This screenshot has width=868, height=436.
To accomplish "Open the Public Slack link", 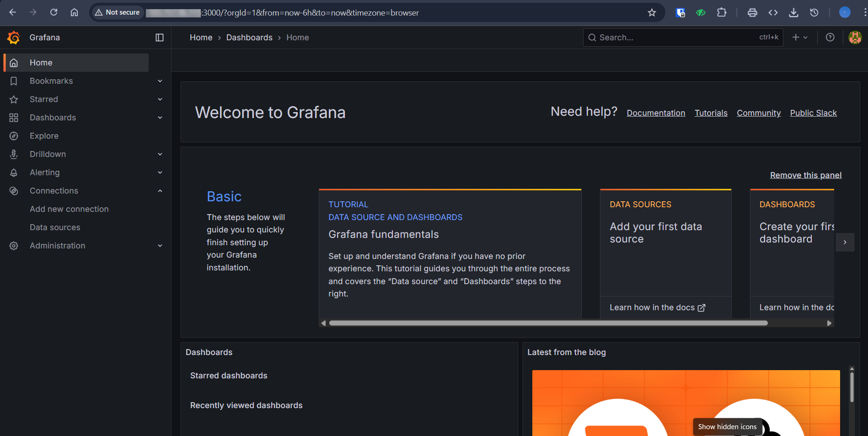I will click(813, 113).
